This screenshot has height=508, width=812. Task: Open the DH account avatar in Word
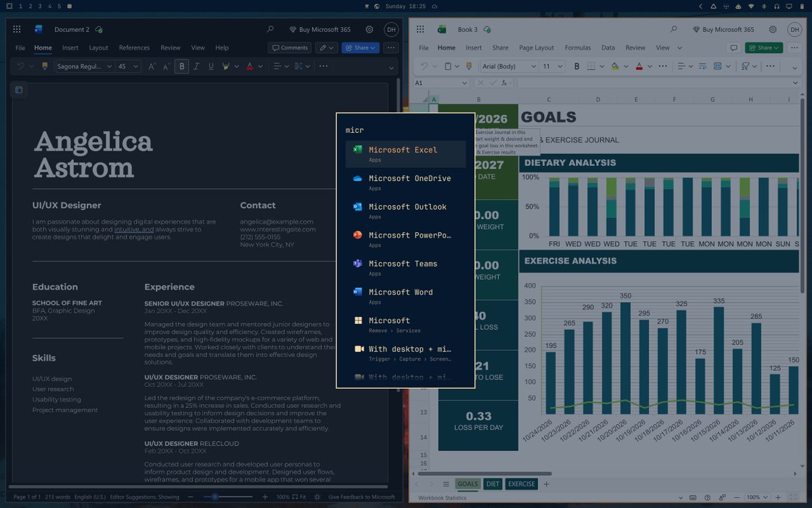coord(391,29)
